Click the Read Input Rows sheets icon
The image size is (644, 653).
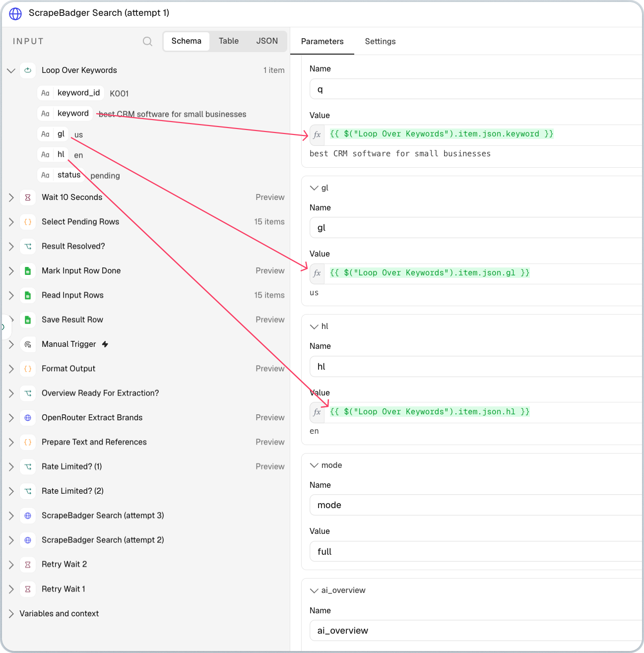pyautogui.click(x=28, y=295)
